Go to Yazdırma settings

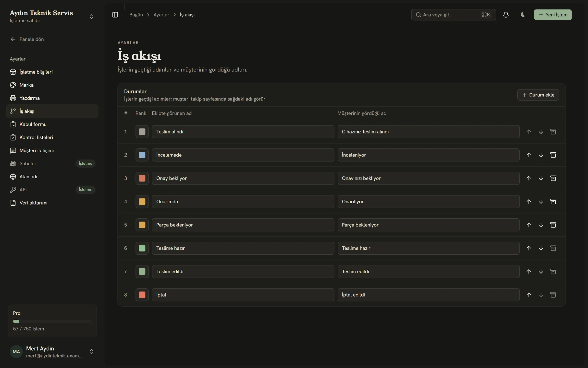[x=52, y=98]
